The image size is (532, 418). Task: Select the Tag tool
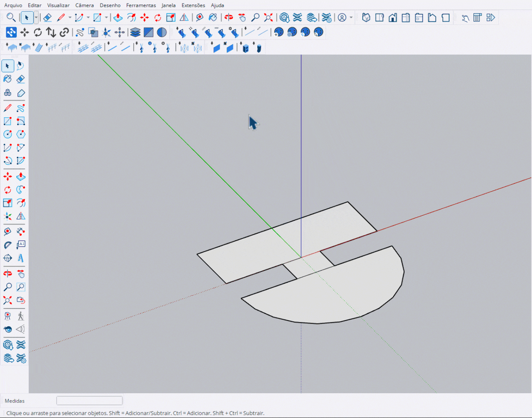pyautogui.click(x=21, y=93)
